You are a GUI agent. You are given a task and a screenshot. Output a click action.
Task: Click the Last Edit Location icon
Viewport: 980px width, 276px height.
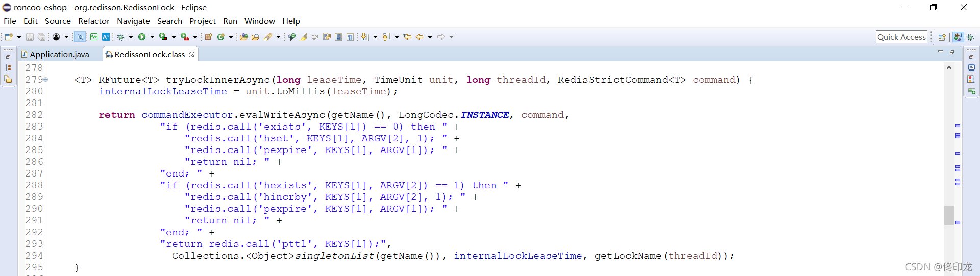pos(407,37)
